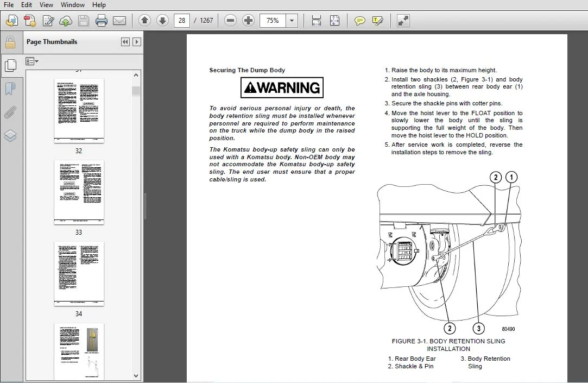Click the page number field showing 28
The height and width of the screenshot is (383, 588).
(182, 21)
